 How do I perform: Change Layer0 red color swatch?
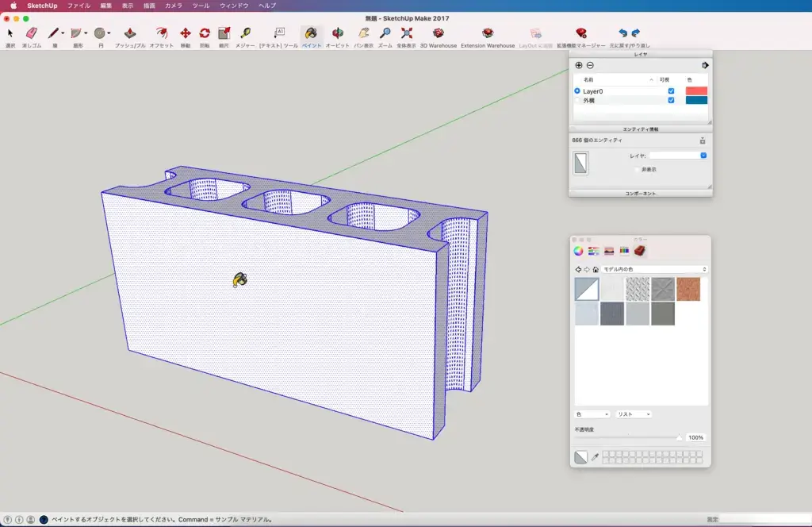[696, 91]
